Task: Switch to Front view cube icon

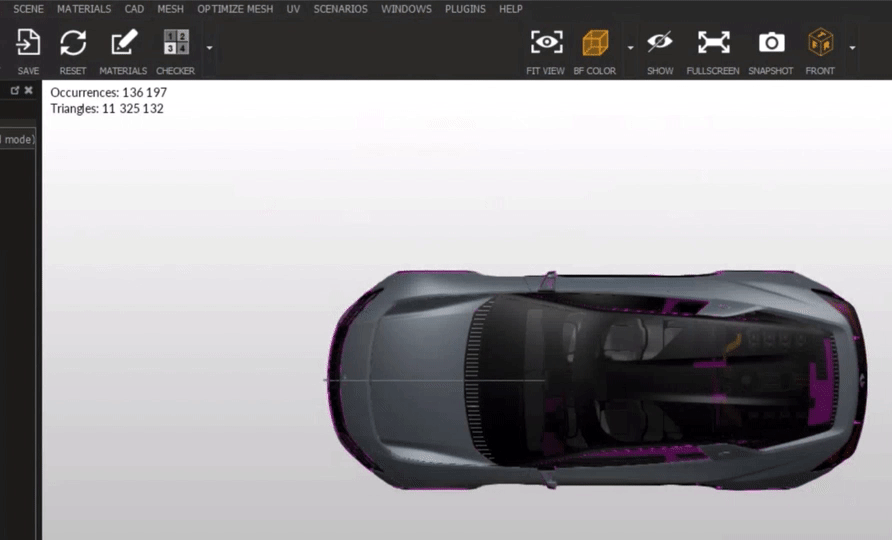Action: (820, 43)
